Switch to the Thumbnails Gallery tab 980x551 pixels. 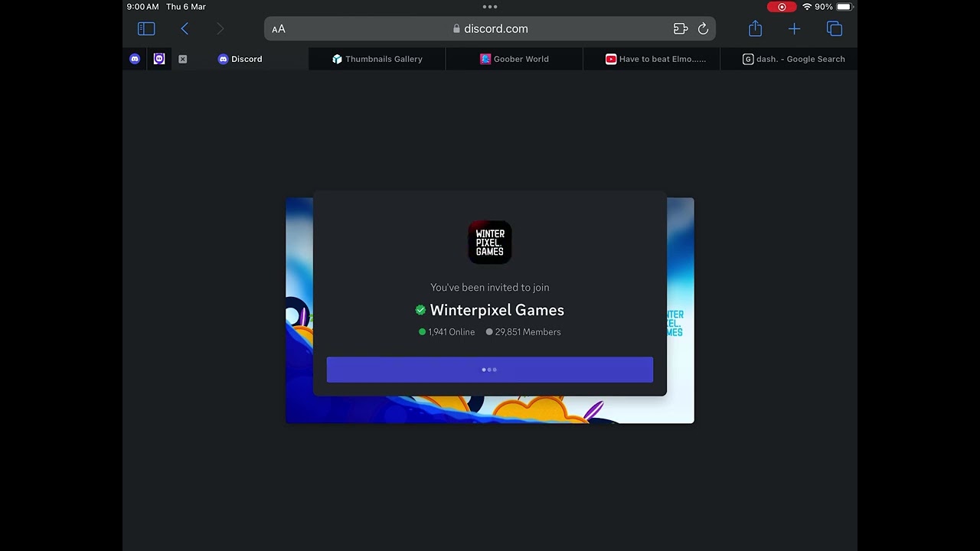pos(377,59)
